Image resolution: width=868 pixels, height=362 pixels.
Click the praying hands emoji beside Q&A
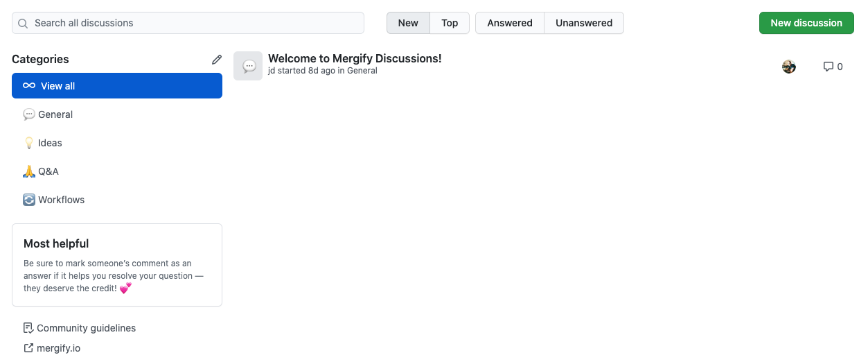click(29, 171)
